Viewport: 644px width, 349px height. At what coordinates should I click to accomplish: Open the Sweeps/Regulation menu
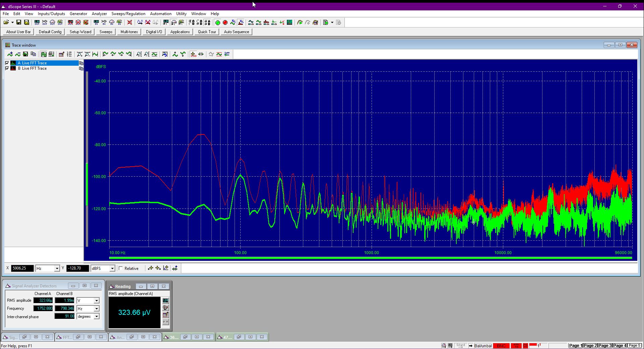point(128,14)
